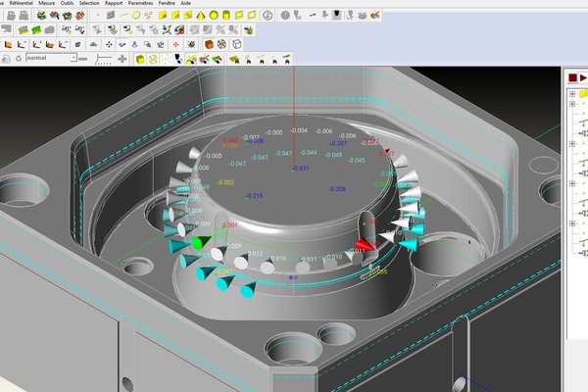Expand the topmost node in the right tree panel
The image size is (588, 392).
(x=572, y=95)
